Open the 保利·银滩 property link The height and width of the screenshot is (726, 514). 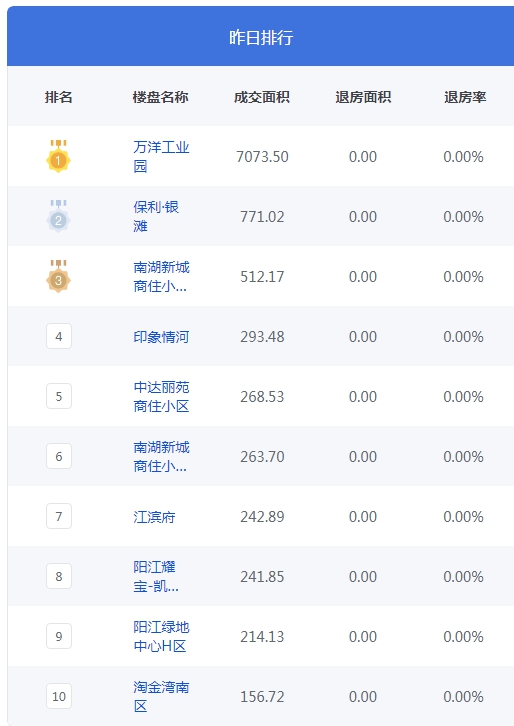pyautogui.click(x=156, y=216)
